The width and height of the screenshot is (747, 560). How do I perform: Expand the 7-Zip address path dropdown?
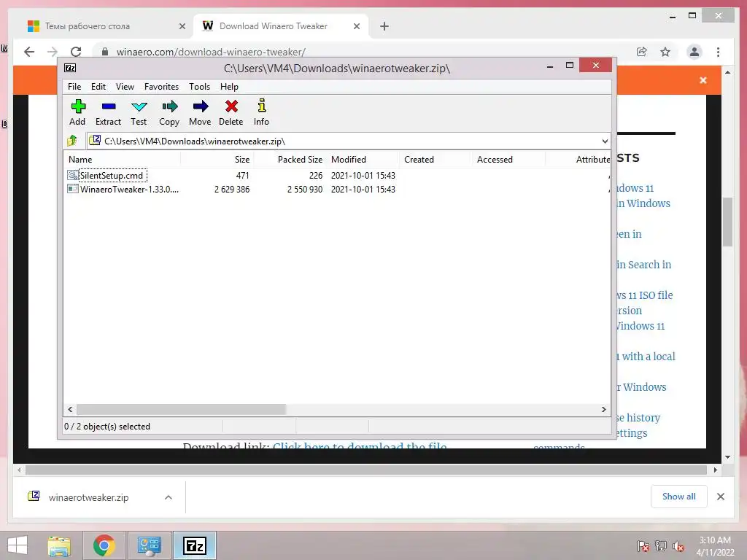pos(605,141)
